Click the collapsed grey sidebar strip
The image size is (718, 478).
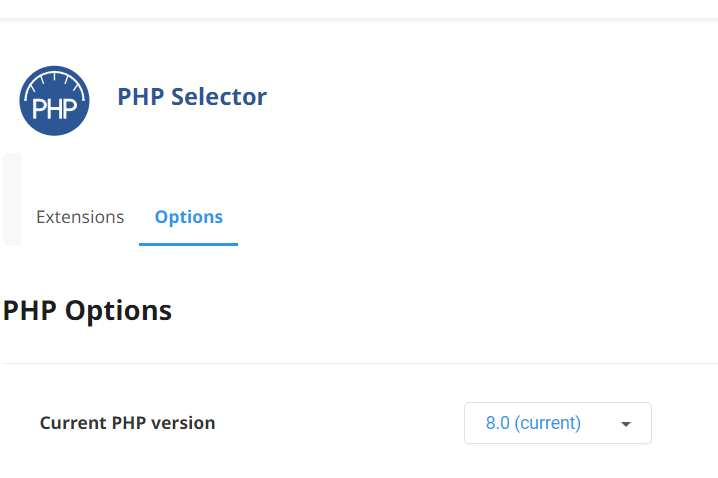point(11,200)
